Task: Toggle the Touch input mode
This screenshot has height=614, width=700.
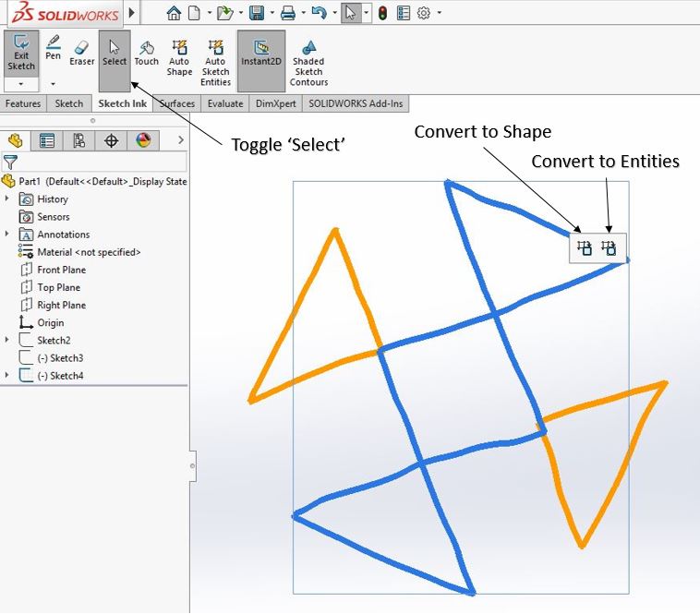Action: pos(147,54)
